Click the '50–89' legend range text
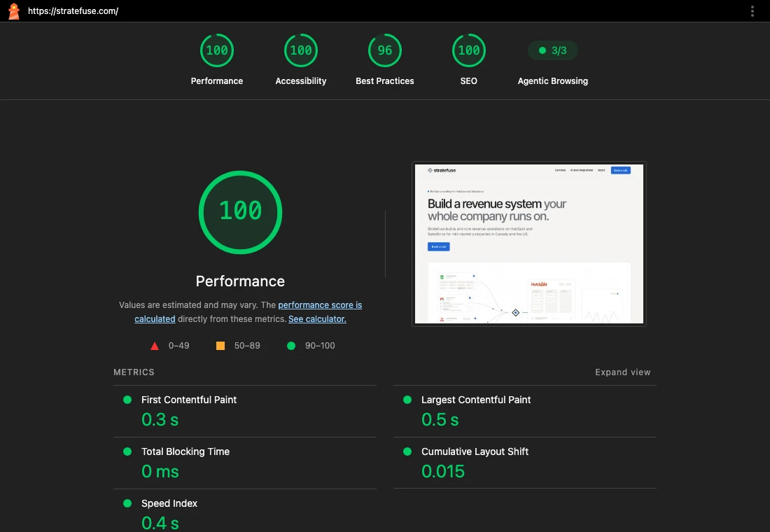 (247, 346)
